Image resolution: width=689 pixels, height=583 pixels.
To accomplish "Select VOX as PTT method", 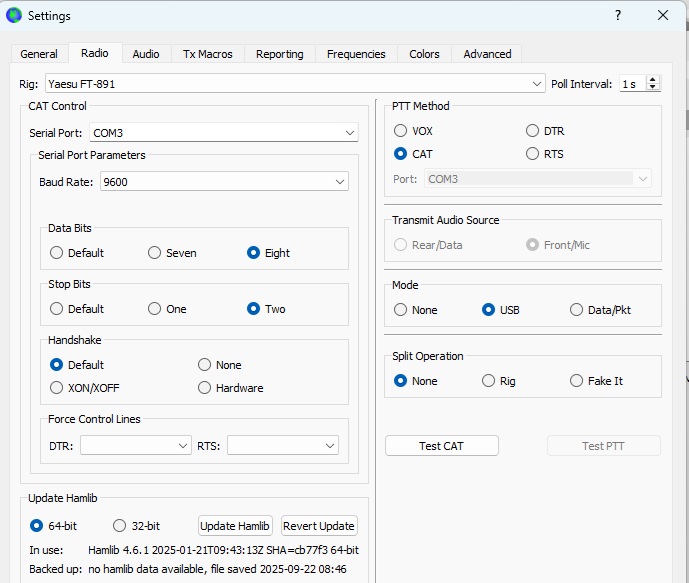I will click(401, 131).
